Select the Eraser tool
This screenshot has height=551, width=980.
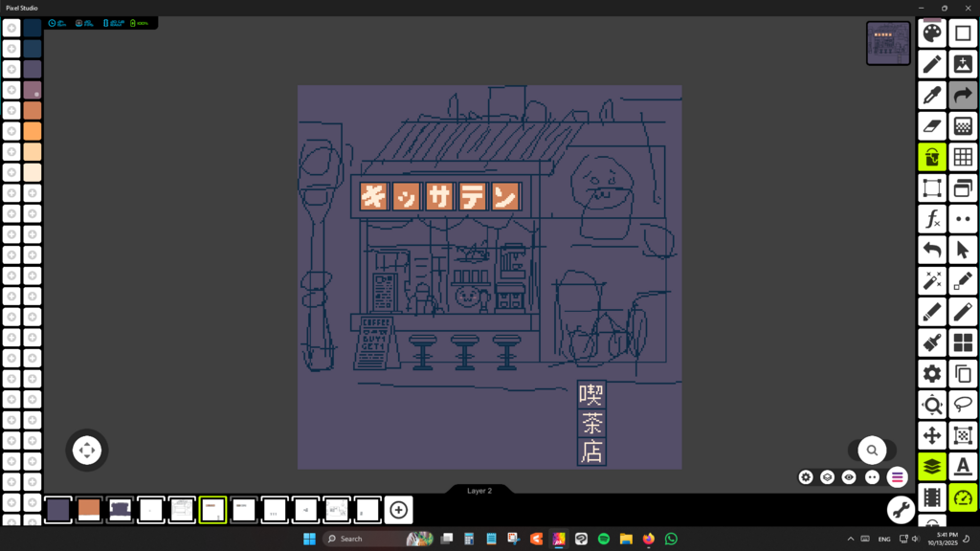(x=932, y=125)
